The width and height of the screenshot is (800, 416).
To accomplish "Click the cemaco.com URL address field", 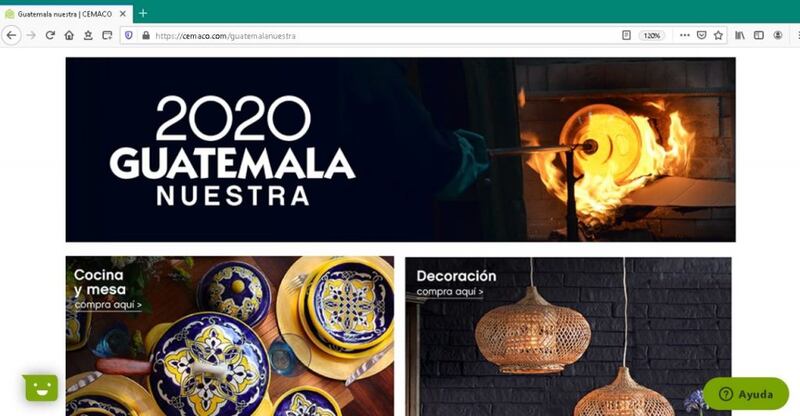I will tap(383, 35).
